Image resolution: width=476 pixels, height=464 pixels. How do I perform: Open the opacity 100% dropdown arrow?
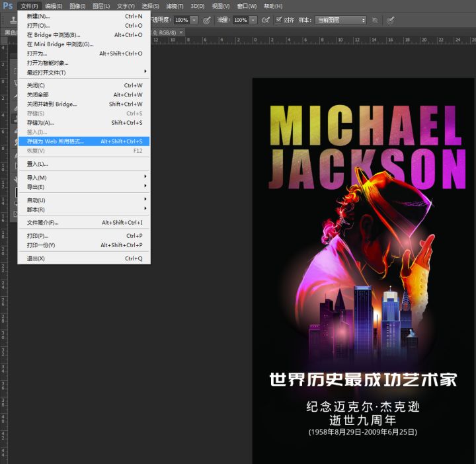[x=194, y=20]
